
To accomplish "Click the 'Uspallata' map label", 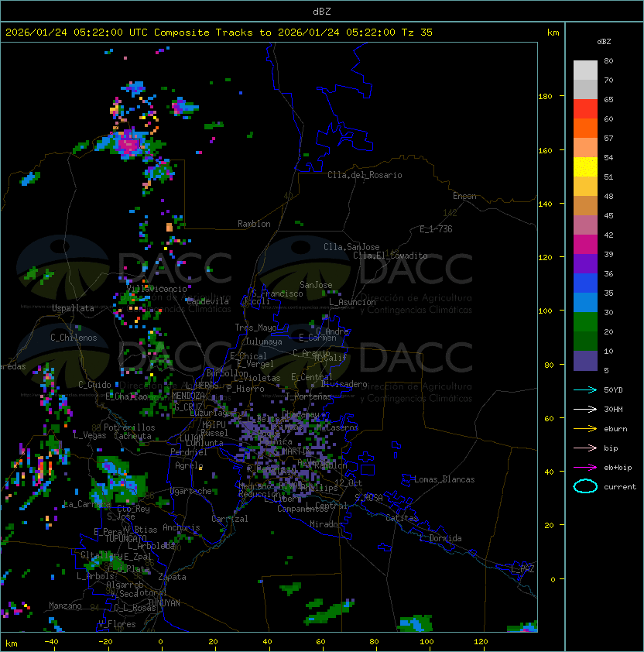I will coord(73,308).
